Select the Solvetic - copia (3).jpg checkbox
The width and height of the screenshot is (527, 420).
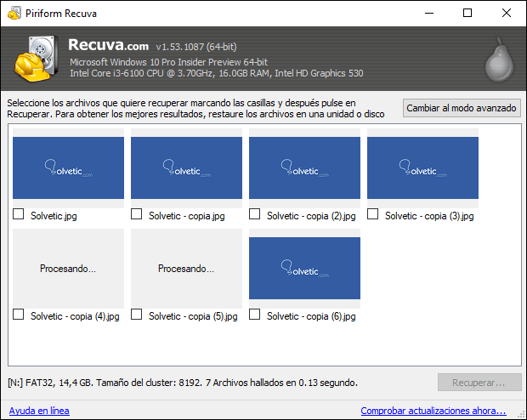(372, 214)
